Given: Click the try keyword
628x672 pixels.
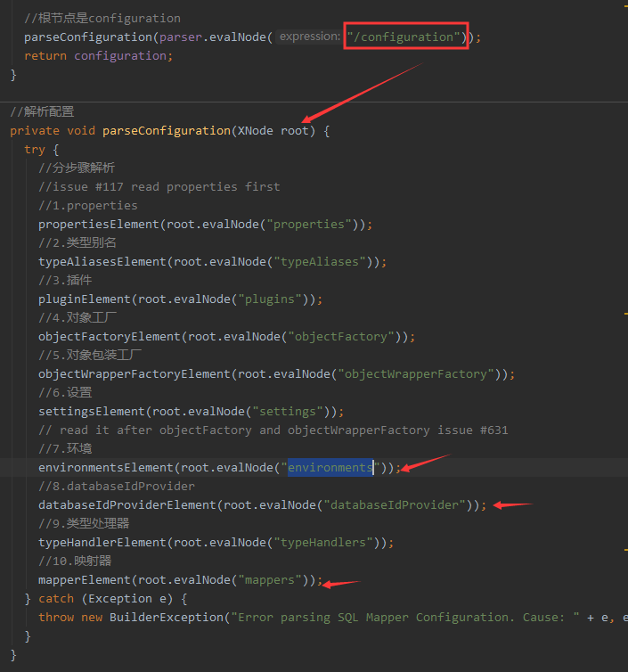Looking at the screenshot, I should [35, 150].
